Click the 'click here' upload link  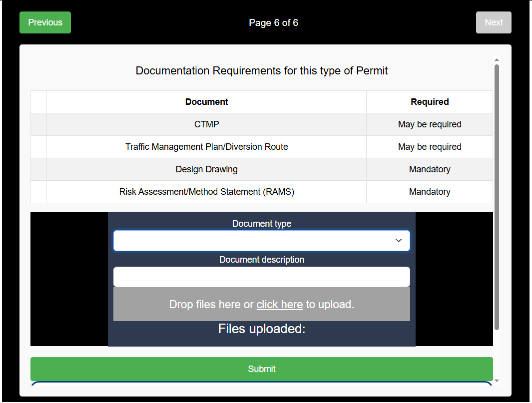[279, 304]
